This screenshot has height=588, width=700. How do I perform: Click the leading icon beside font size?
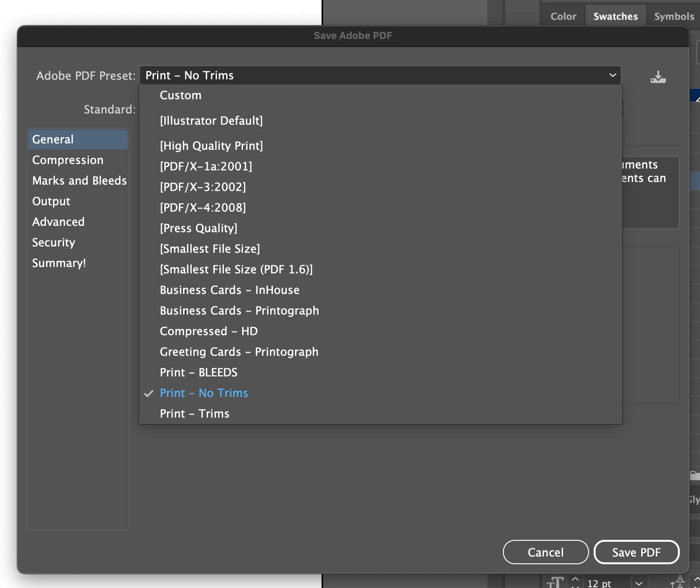[678, 582]
